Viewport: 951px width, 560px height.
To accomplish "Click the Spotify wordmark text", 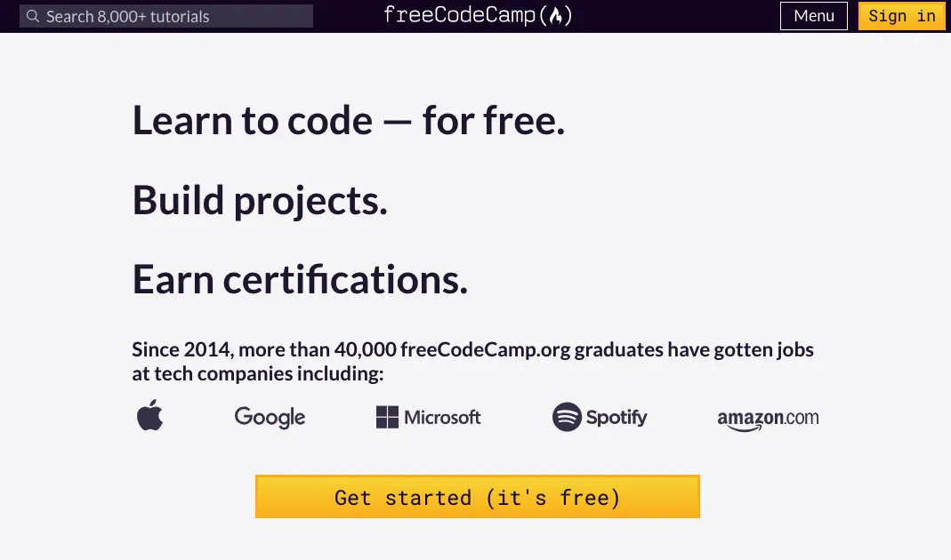I will [x=617, y=417].
